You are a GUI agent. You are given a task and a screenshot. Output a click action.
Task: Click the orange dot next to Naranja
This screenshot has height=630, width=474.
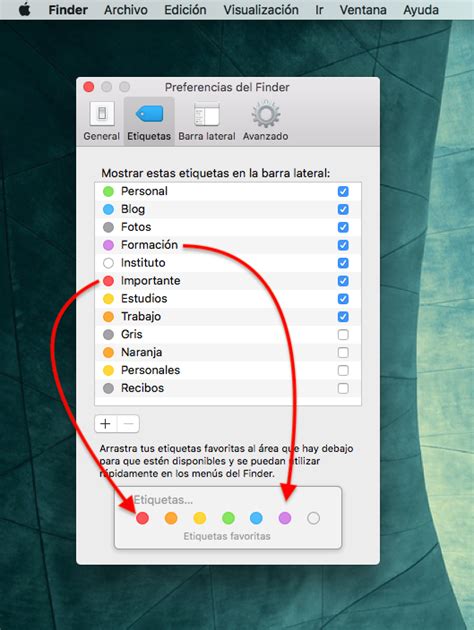[x=108, y=352]
